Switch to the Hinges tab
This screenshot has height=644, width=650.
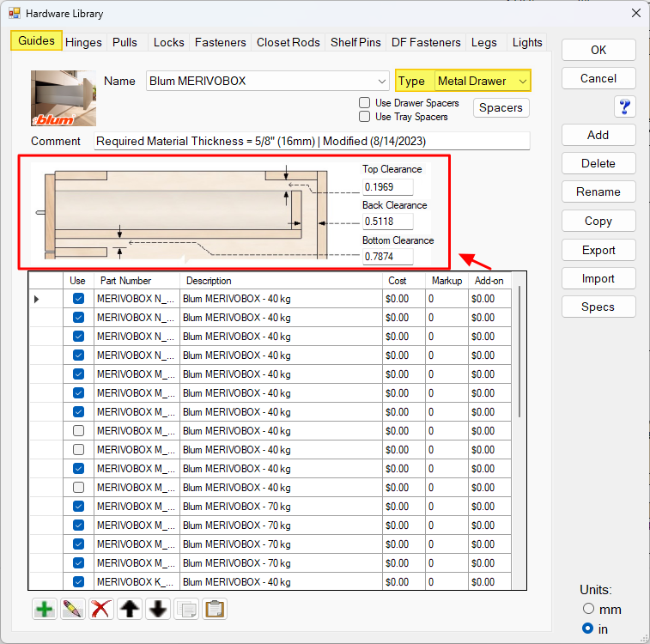[x=83, y=42]
